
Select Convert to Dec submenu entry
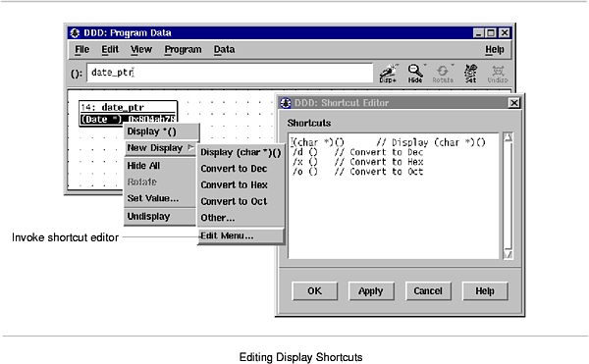click(x=241, y=169)
